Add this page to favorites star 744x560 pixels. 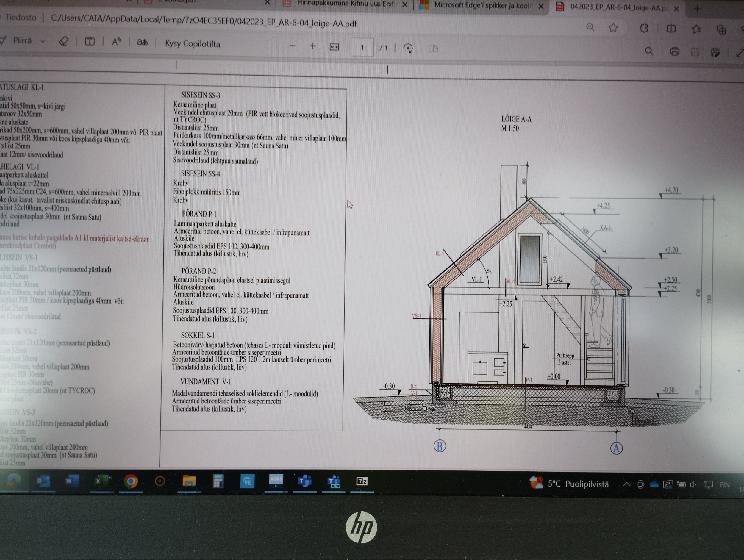click(x=613, y=28)
